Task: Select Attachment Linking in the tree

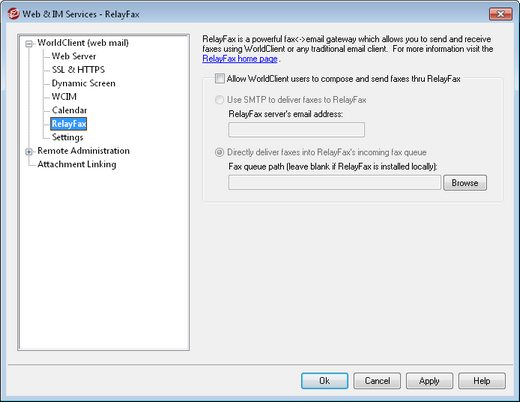Action: [77, 164]
